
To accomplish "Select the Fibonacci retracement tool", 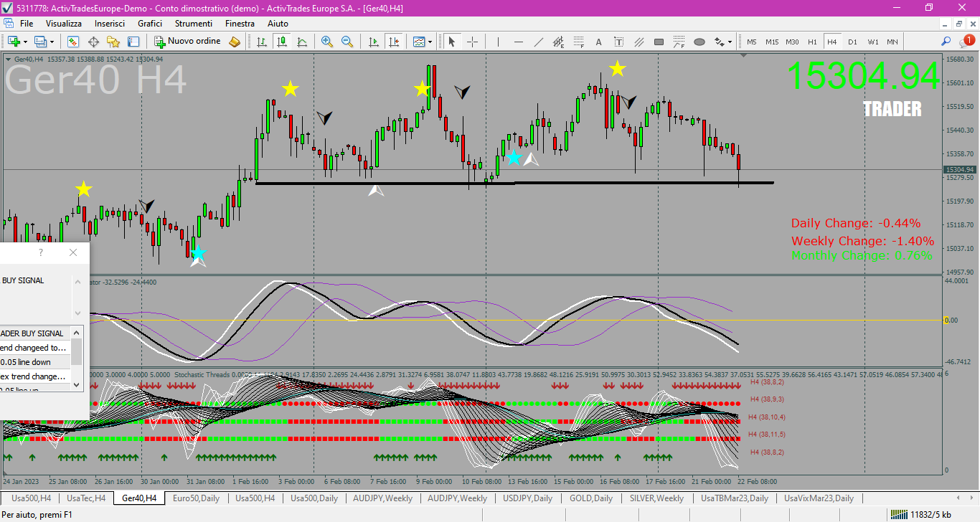I will 578,42.
